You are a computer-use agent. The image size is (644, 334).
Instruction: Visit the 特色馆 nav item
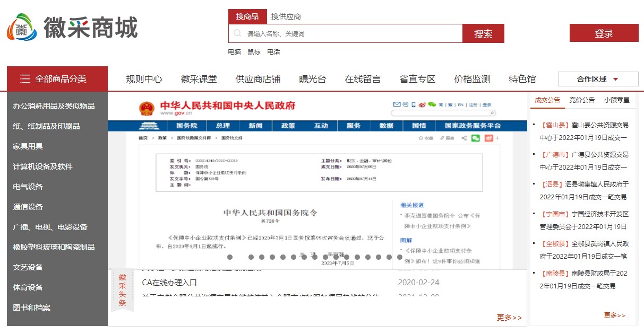(x=522, y=79)
